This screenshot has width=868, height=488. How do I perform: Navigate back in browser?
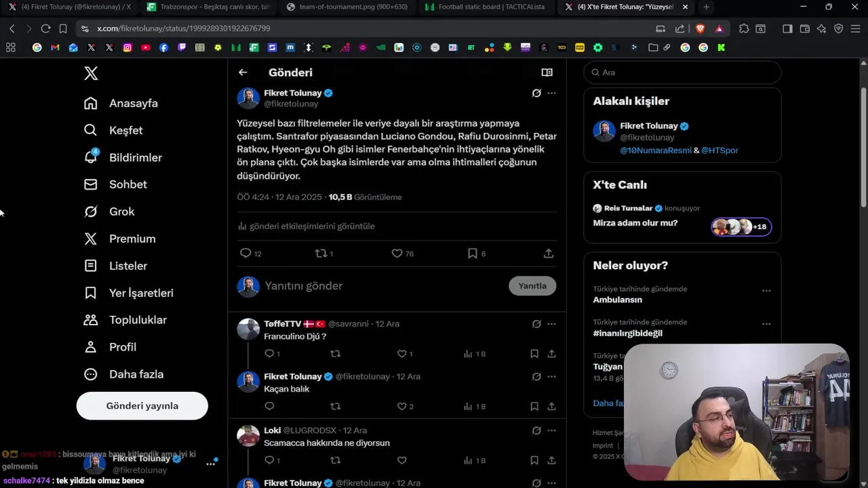point(12,28)
